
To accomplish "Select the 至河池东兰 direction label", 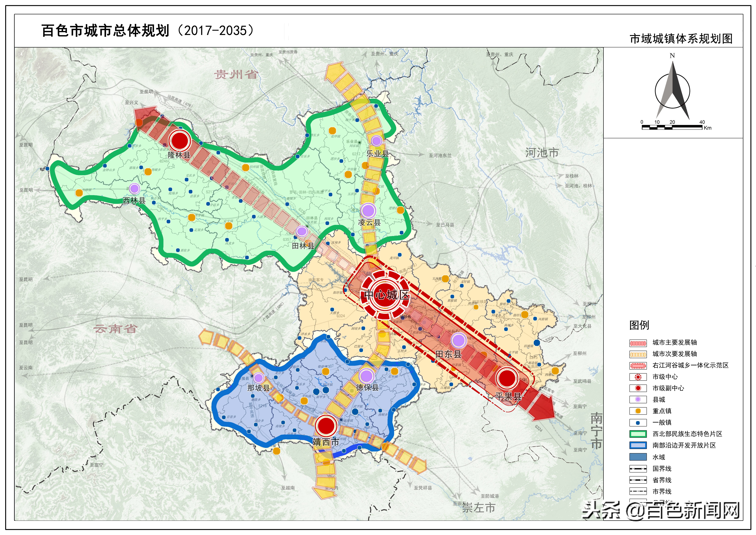I will 440,156.
